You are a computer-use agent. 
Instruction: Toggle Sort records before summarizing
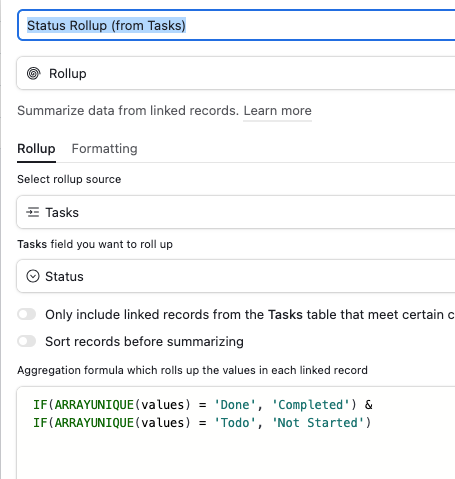(x=27, y=341)
